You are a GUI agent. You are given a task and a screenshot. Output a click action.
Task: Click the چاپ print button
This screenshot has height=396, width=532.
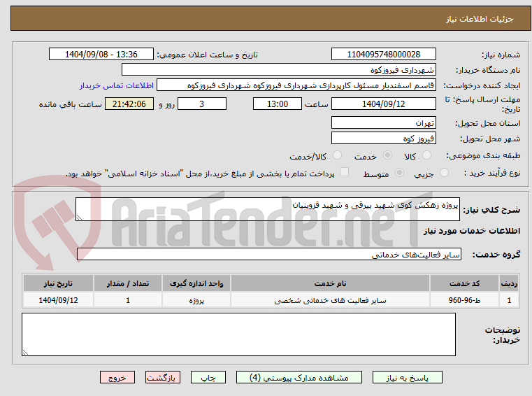[x=208, y=377]
